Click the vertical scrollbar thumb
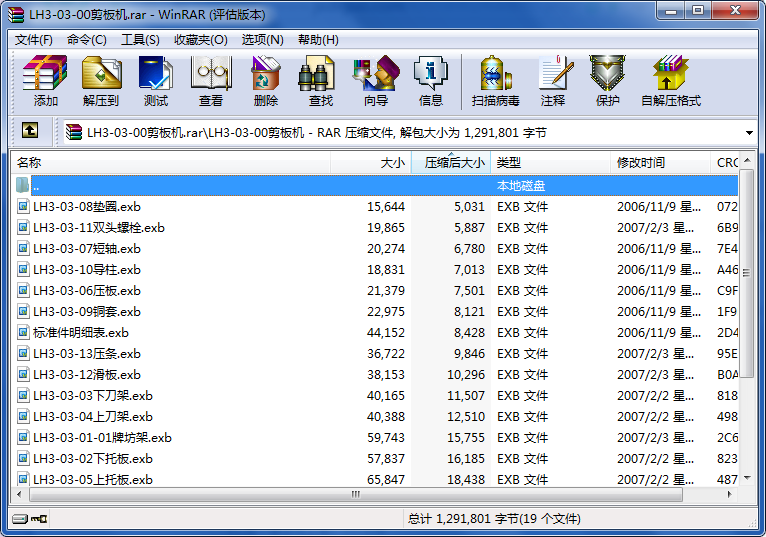766x537 pixels. coord(746,274)
